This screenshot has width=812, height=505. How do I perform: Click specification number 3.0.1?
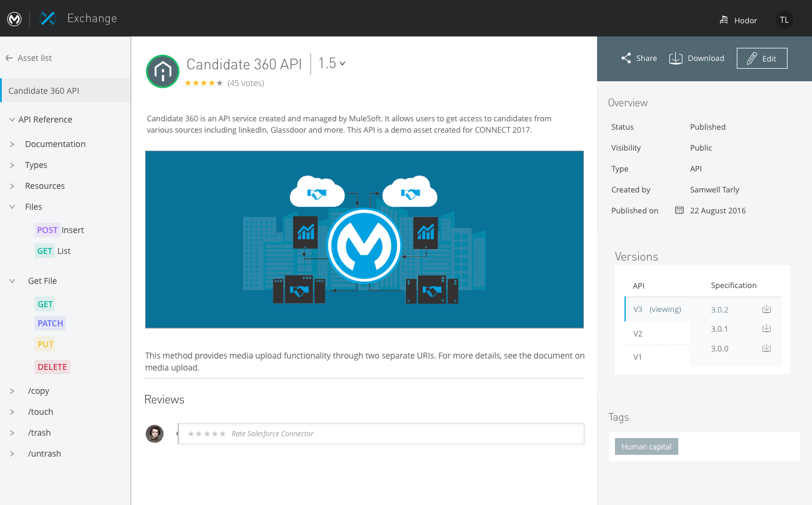click(719, 329)
